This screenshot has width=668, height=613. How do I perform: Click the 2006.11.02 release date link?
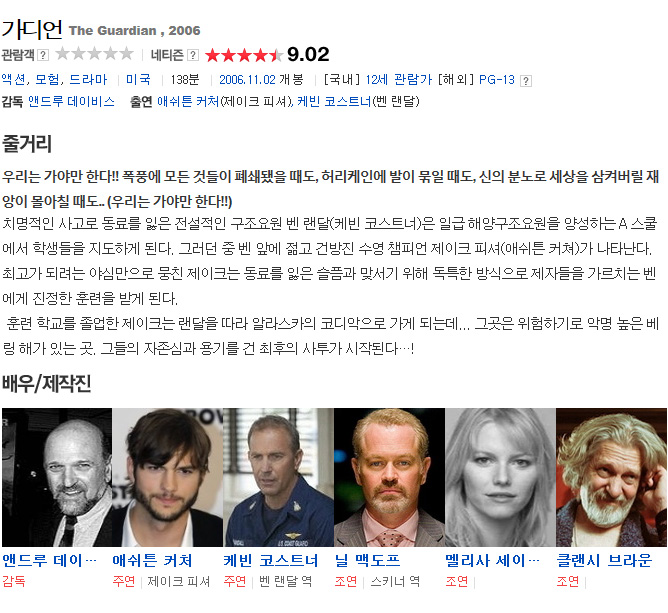tap(248, 79)
